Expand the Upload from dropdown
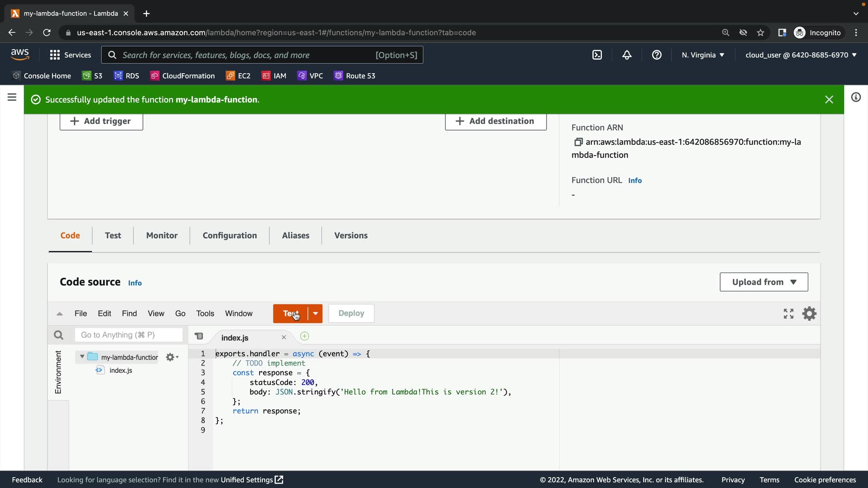Viewport: 868px width, 488px height. pos(764,282)
